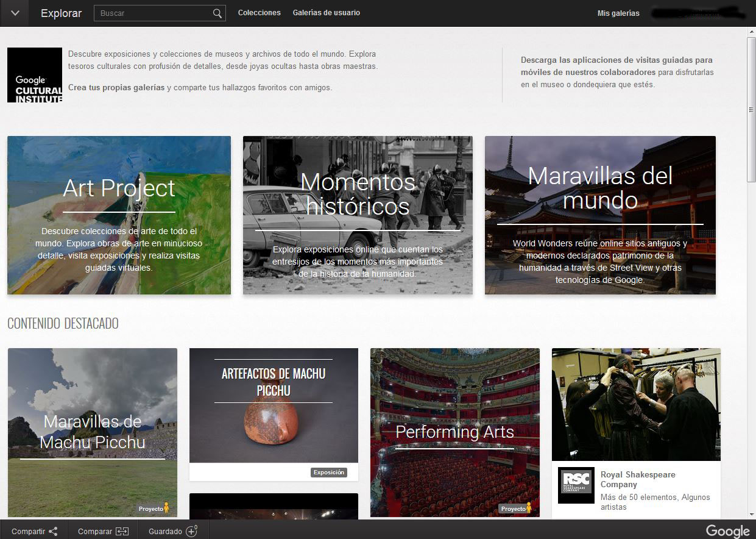Image resolution: width=756 pixels, height=539 pixels.
Task: Click the CONTENIDO DESTACADO heading
Action: (63, 324)
